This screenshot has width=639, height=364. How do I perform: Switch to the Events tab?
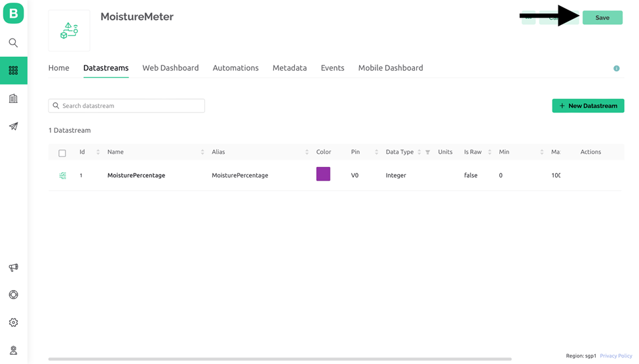coord(332,68)
